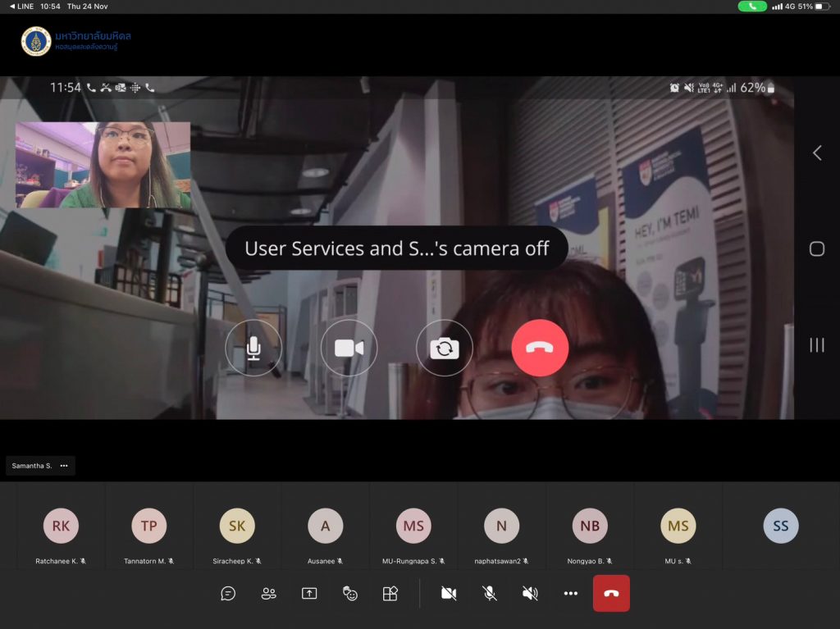The image size is (840, 629).
Task: Return to the LINE app from the status bar
Action: coord(21,7)
